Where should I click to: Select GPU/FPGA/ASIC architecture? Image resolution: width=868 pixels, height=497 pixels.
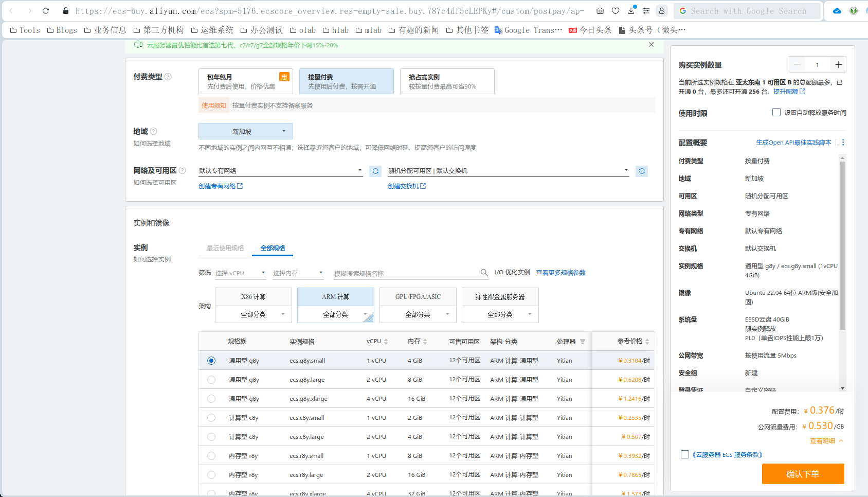coord(418,297)
